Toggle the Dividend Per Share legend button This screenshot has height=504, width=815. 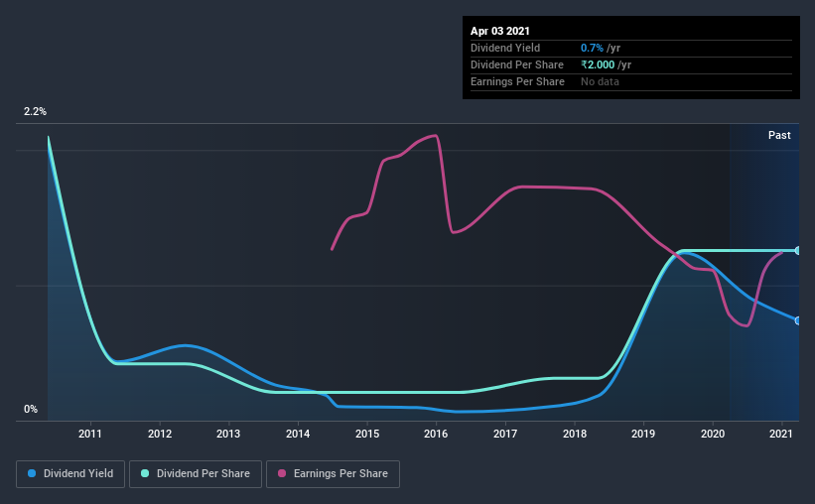(x=196, y=474)
